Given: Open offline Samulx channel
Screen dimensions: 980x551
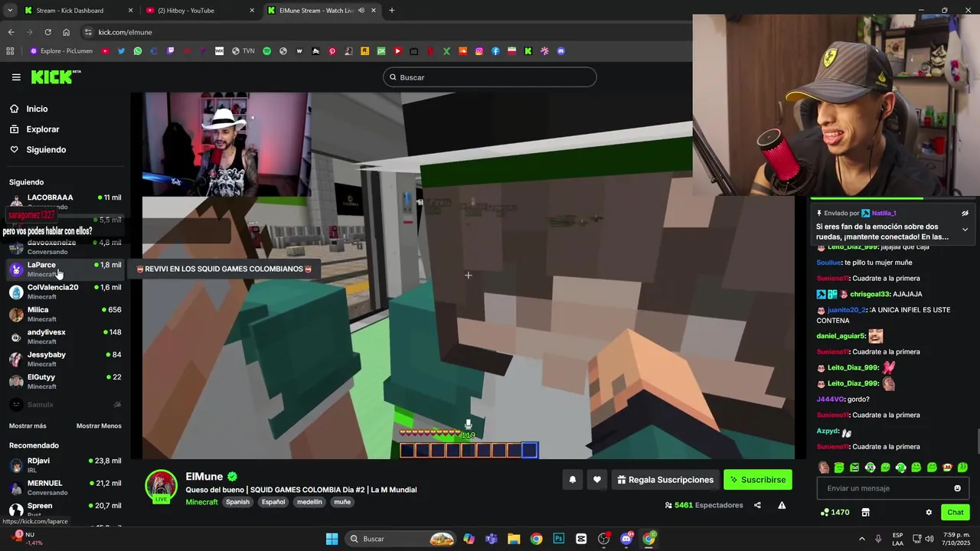Looking at the screenshot, I should pos(65,404).
